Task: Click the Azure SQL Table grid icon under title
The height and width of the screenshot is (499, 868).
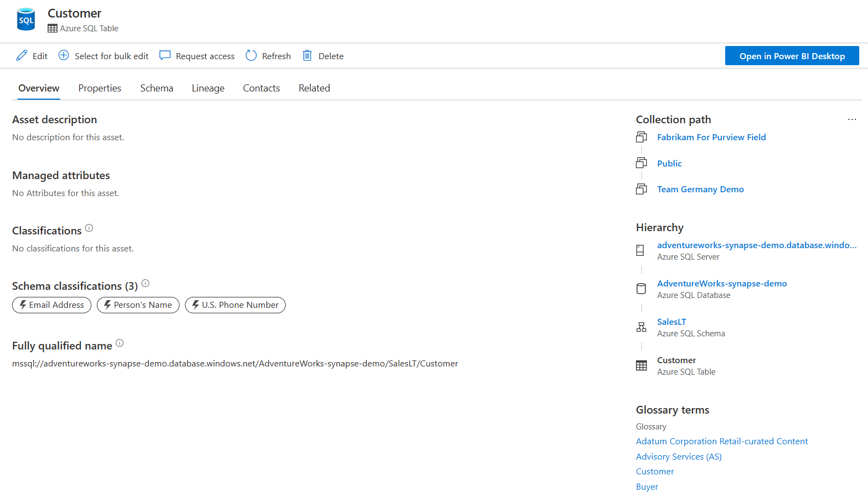Action: tap(53, 28)
